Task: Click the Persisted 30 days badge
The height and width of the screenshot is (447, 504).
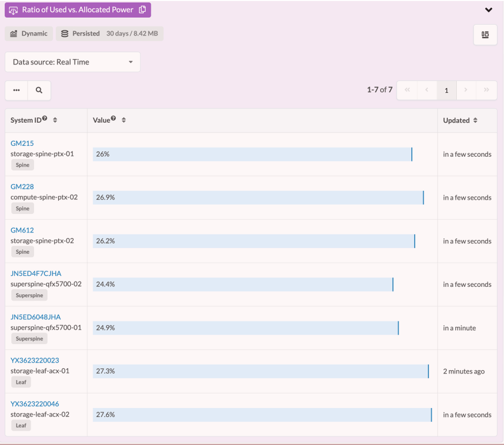Action: [109, 34]
